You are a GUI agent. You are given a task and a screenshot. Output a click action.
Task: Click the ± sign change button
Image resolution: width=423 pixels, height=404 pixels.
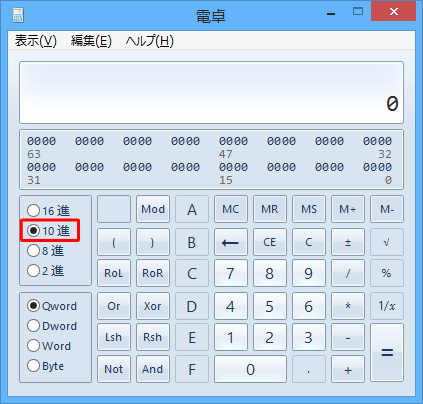point(348,242)
